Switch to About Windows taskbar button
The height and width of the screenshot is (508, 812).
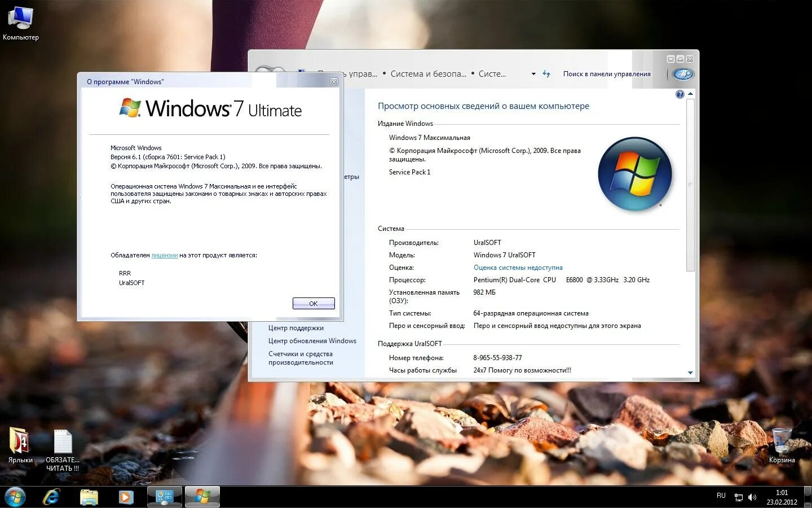[x=202, y=497]
